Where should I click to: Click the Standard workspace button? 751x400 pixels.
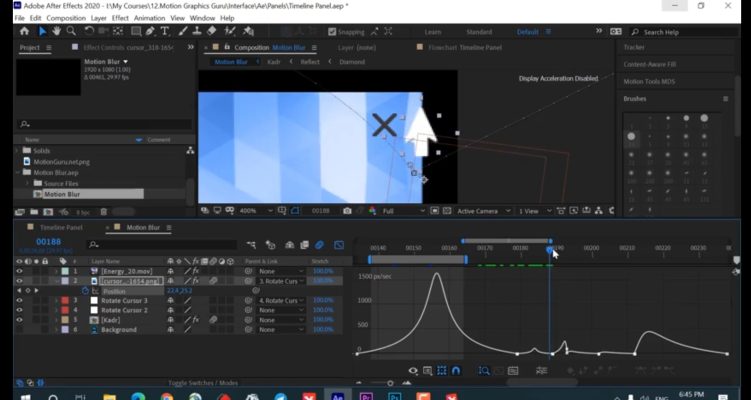[x=479, y=32]
